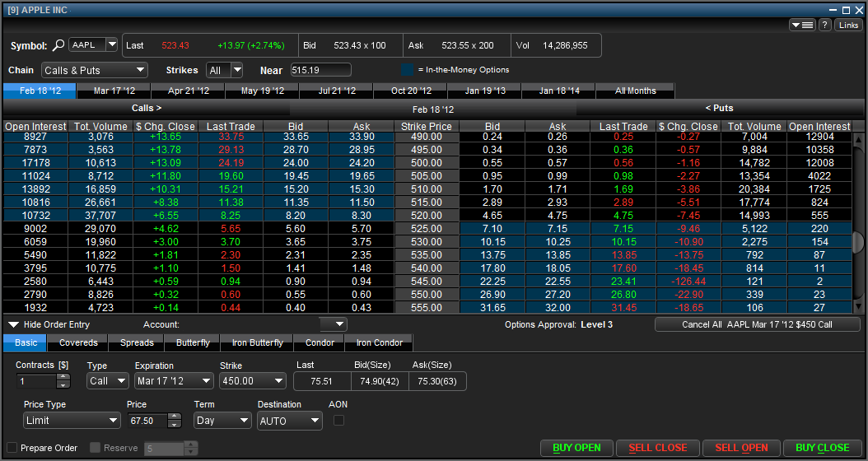This screenshot has height=461, width=868.
Task: Increase Reserve quantity with the up arrow
Action: pyautogui.click(x=192, y=445)
